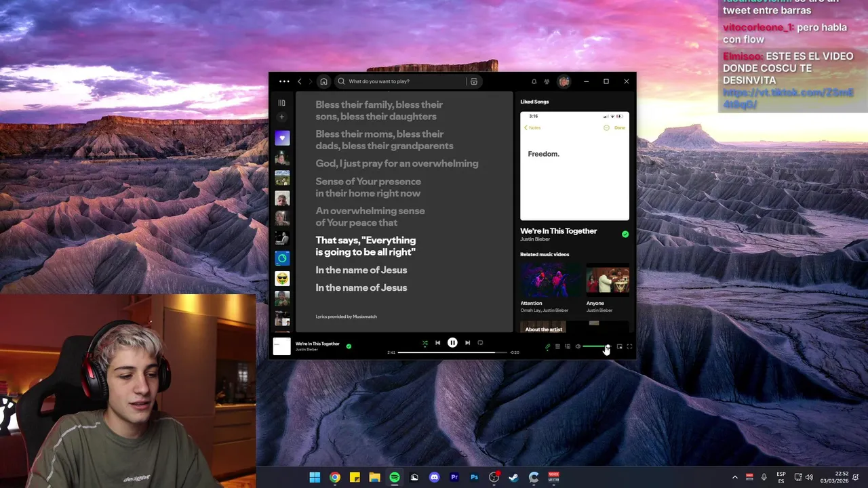Jump to lyric 'God, I just pray for an overwhelming'
Screen dimensions: 868x488
(x=397, y=163)
